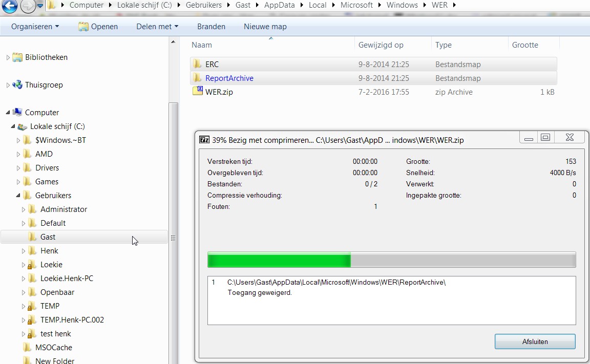Click the ERC folder icon in file list

pos(197,65)
